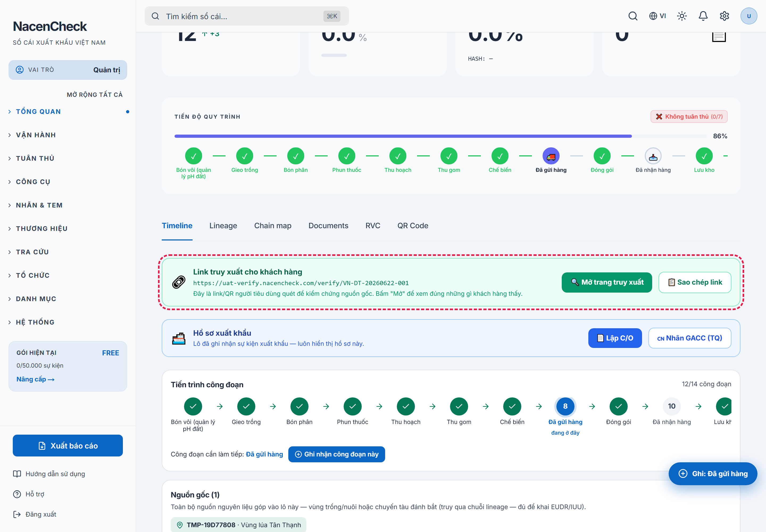This screenshot has width=766, height=532.
Task: Expand the Hệ thống sidebar section
Action: coord(68,322)
